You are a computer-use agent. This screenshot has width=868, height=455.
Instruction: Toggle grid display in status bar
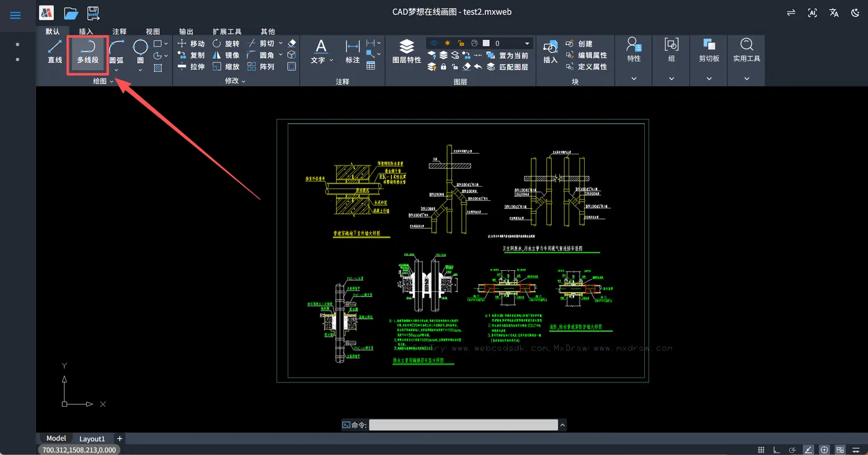coord(761,450)
